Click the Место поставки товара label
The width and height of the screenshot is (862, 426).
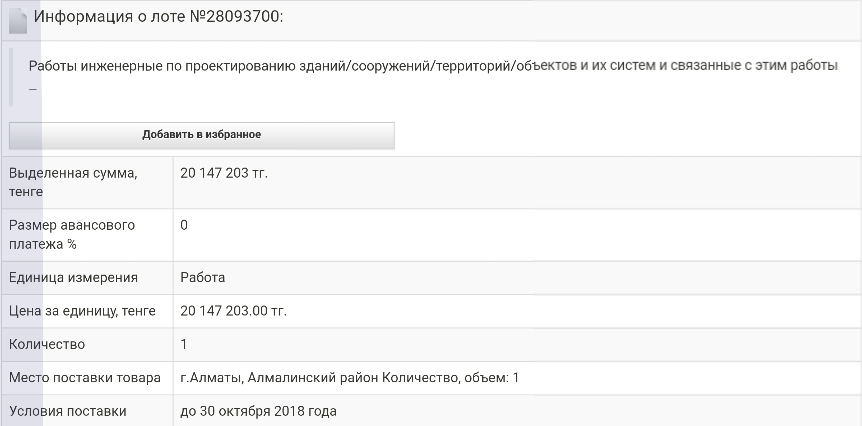85,378
